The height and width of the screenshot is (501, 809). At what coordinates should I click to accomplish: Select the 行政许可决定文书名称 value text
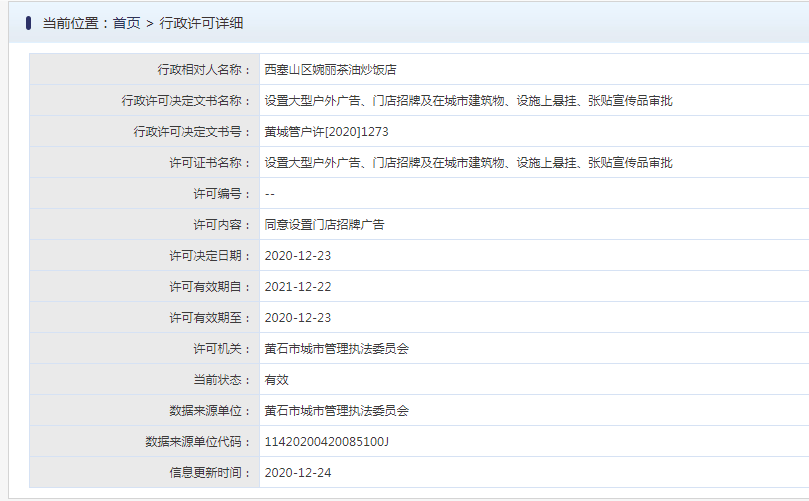468,101
